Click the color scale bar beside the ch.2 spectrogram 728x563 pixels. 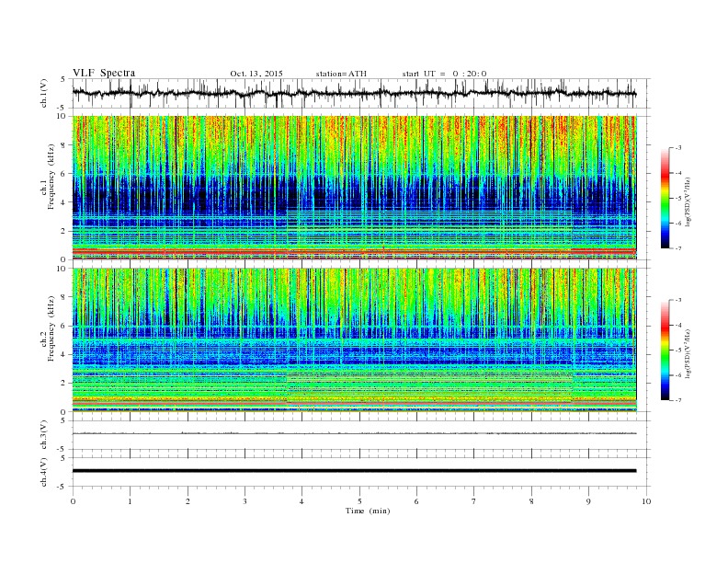pyautogui.click(x=665, y=350)
